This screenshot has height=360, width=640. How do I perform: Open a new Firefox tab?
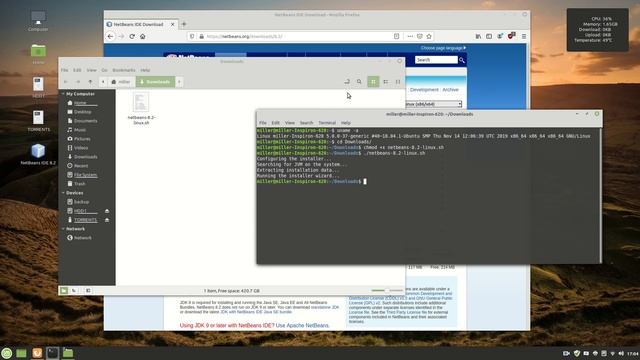184,24
